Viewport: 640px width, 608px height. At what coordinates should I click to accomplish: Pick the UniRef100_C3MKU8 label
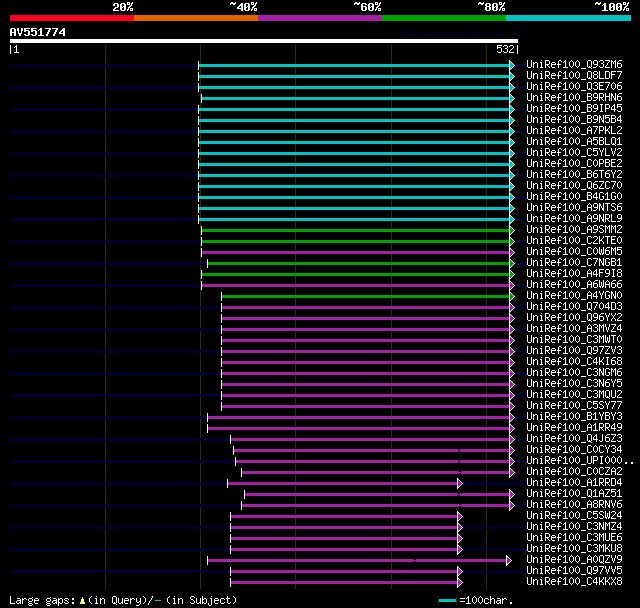574,549
